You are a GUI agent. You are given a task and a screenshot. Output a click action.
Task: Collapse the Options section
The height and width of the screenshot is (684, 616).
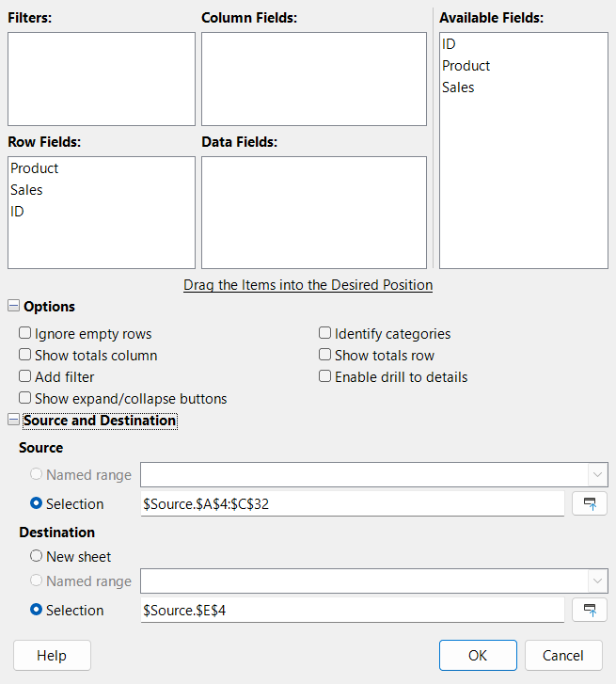(13, 306)
